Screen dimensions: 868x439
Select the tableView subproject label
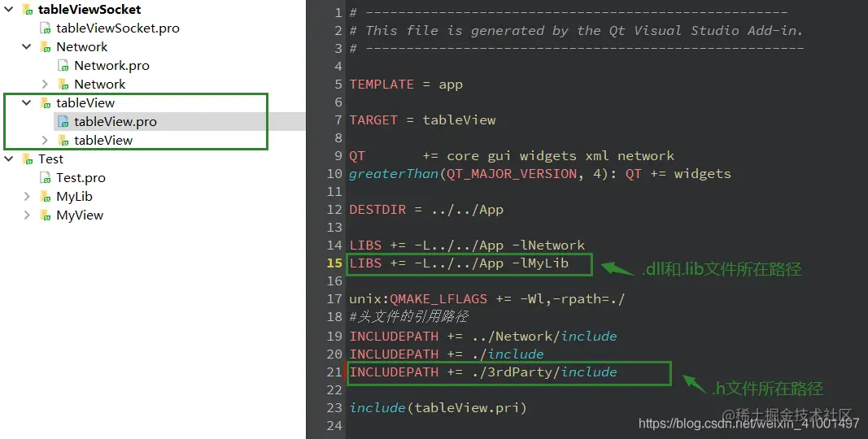pos(85,102)
